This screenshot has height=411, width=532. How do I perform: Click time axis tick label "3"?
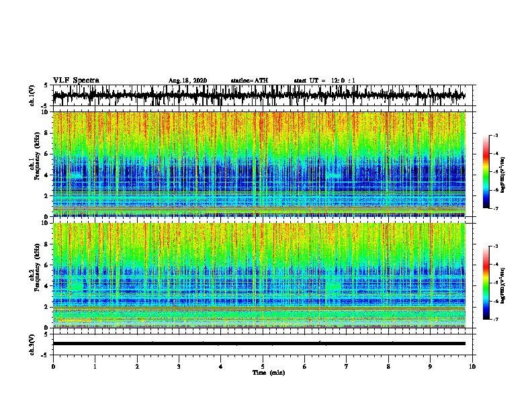(179, 367)
